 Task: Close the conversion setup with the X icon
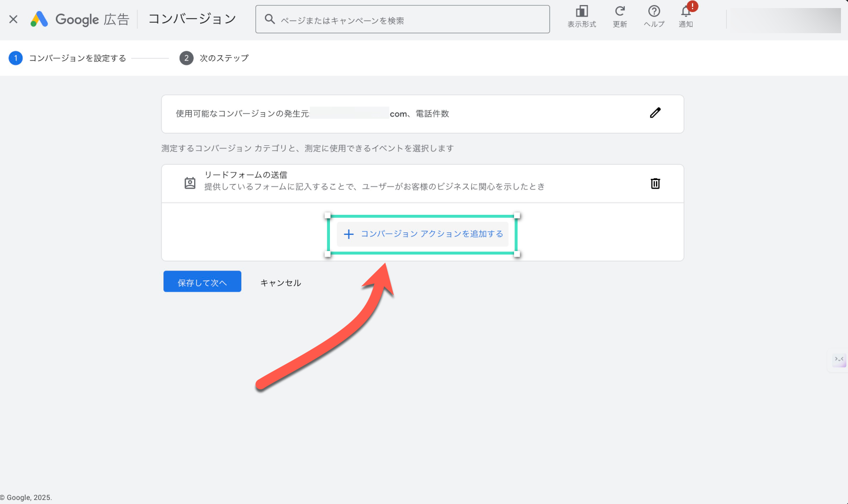(x=14, y=20)
